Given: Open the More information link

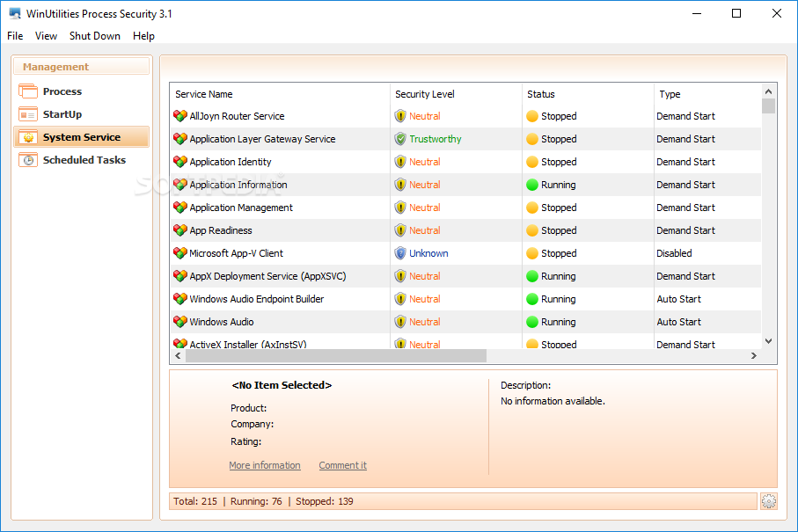Looking at the screenshot, I should (x=265, y=465).
